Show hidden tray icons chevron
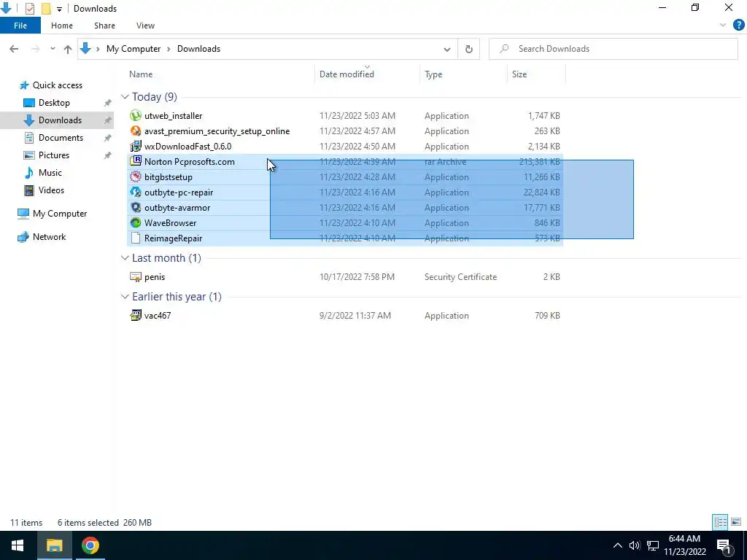This screenshot has height=560, width=747. 617,545
